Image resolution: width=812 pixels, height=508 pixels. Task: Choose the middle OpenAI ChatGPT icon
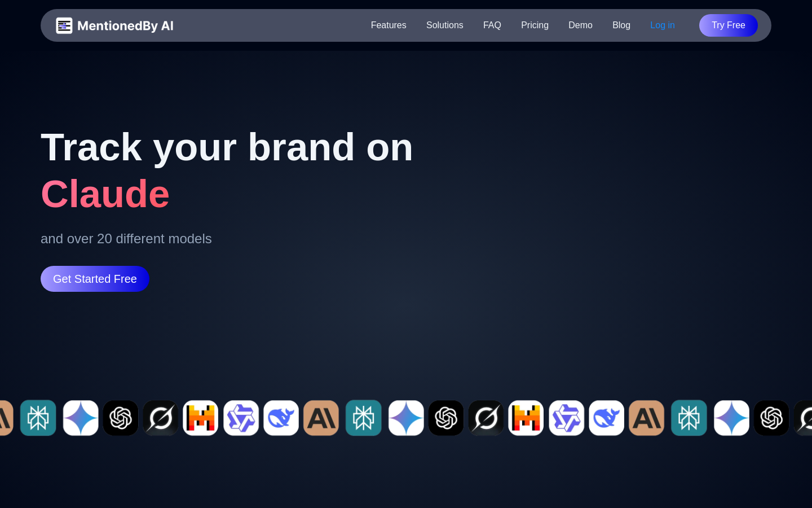446,418
